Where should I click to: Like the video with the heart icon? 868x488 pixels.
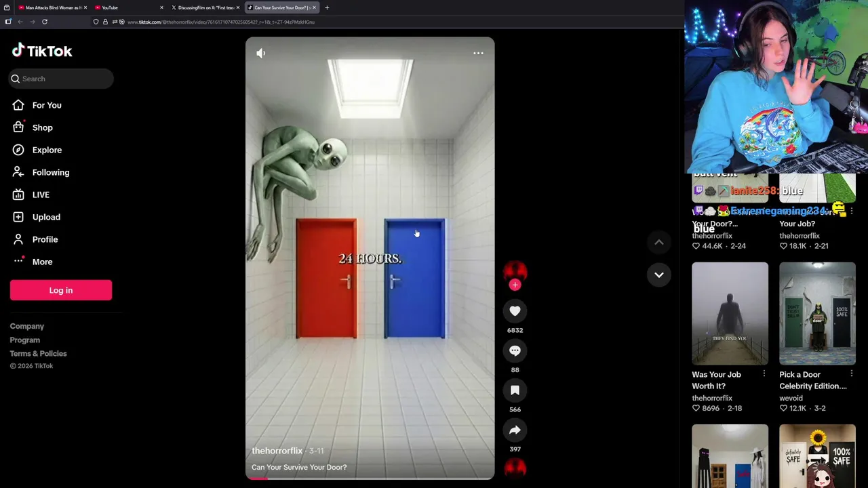[x=515, y=311]
